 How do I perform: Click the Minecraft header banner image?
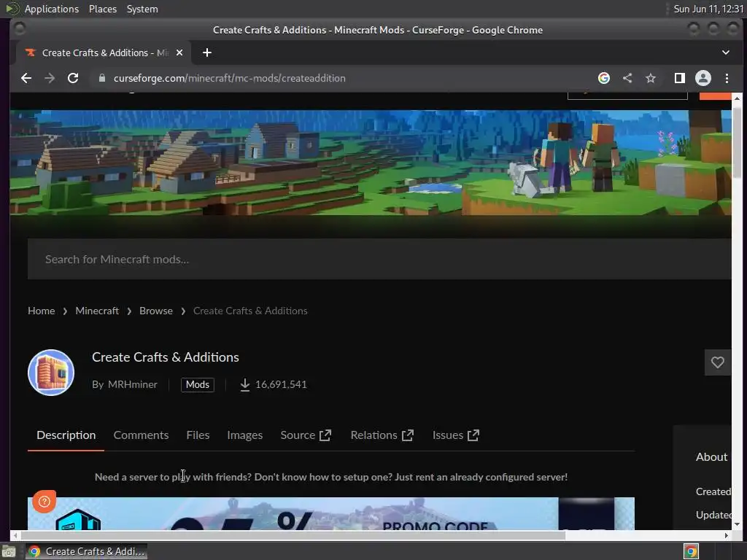coord(371,163)
